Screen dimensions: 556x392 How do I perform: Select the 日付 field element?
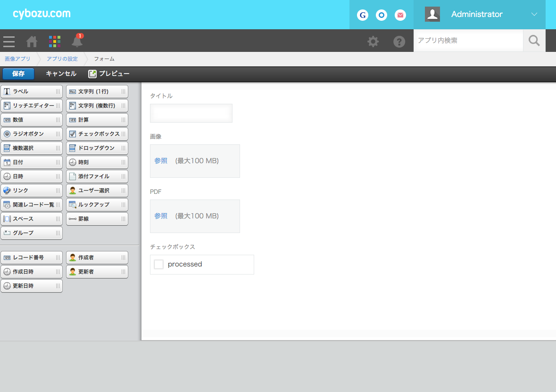pyautogui.click(x=32, y=162)
